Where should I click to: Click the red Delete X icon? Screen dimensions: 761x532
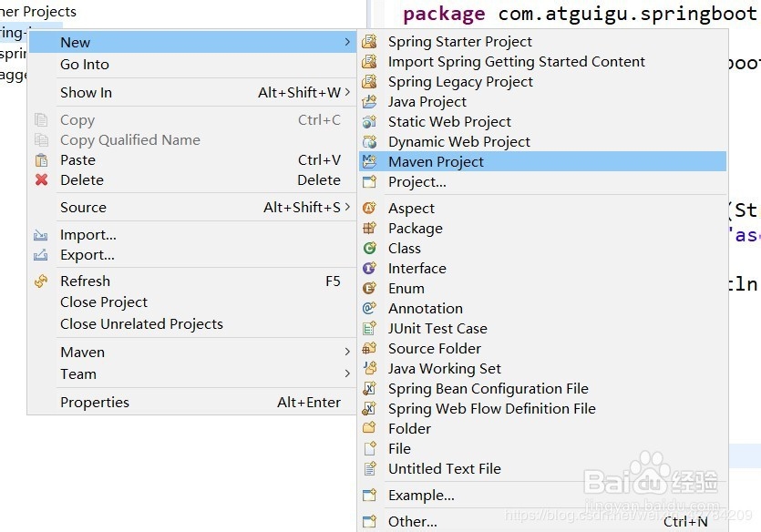pyautogui.click(x=41, y=180)
